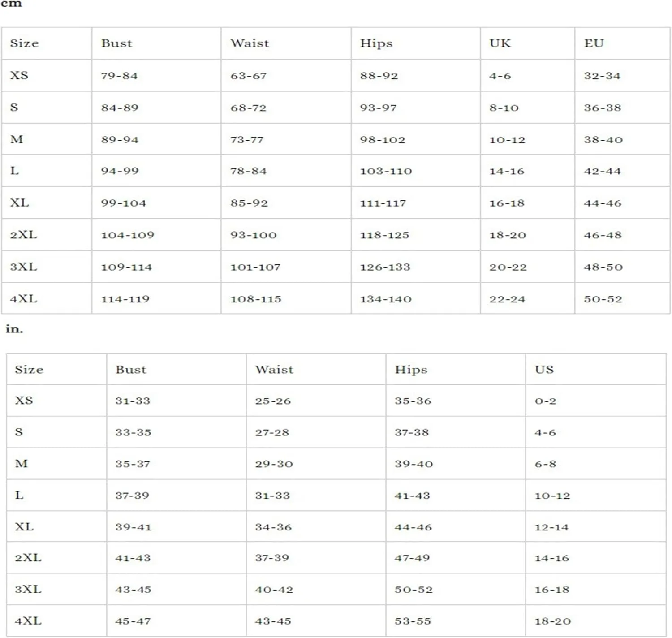The image size is (672, 638).
Task: Click the UK 20-22 cell
Action: pyautogui.click(x=527, y=267)
